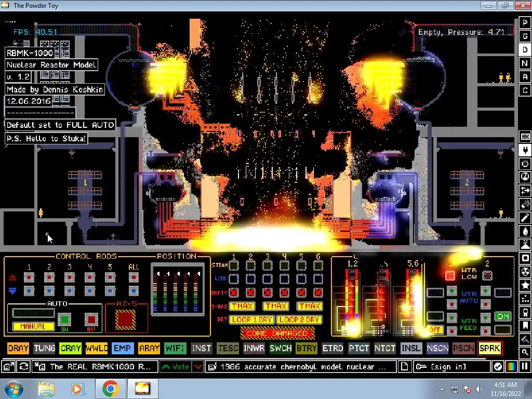
Task: Edit tags 1986 accurate chernobyl model
Action: click(301, 367)
